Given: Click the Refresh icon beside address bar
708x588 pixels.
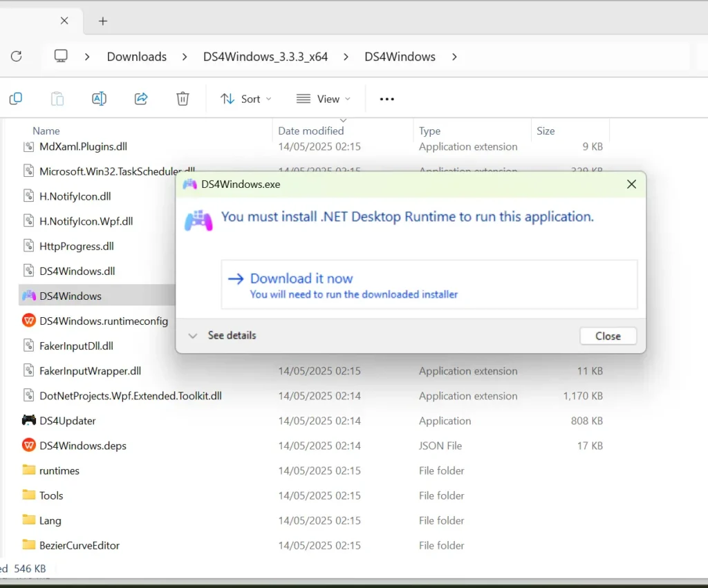Looking at the screenshot, I should coord(17,57).
